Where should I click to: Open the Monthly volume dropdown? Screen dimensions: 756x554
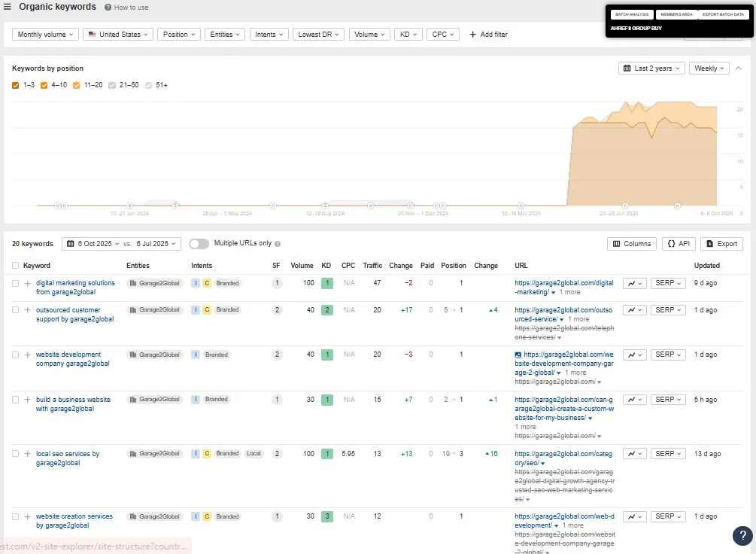pos(45,35)
